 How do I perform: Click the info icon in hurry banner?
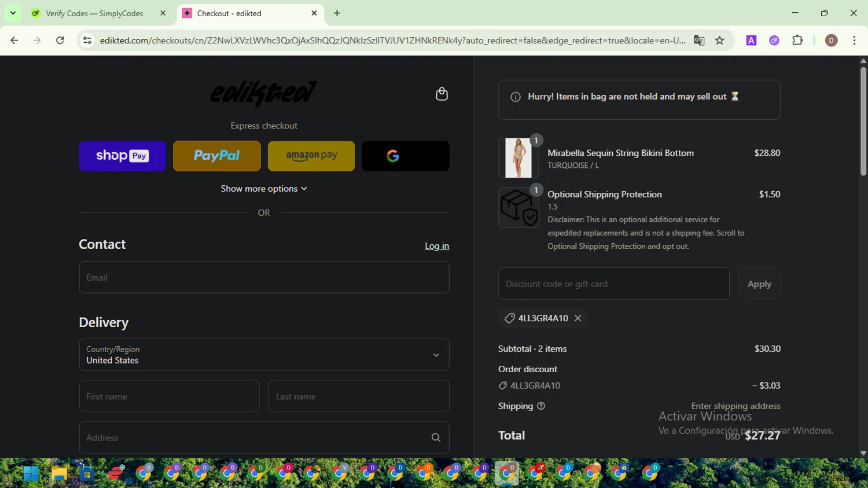click(x=515, y=97)
